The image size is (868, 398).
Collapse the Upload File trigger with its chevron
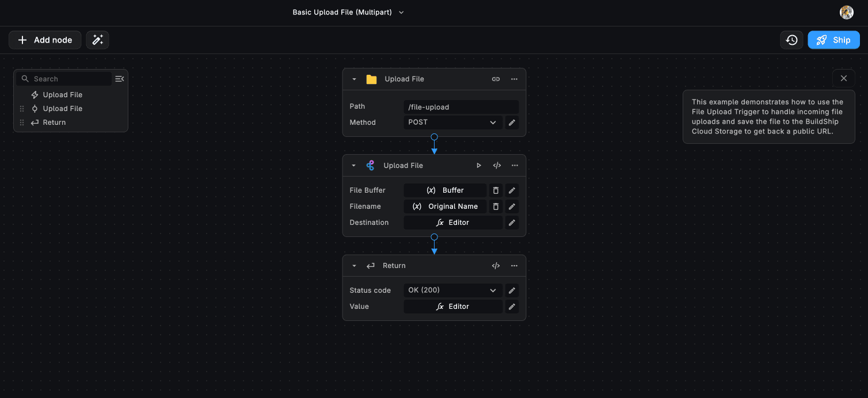[x=354, y=79]
